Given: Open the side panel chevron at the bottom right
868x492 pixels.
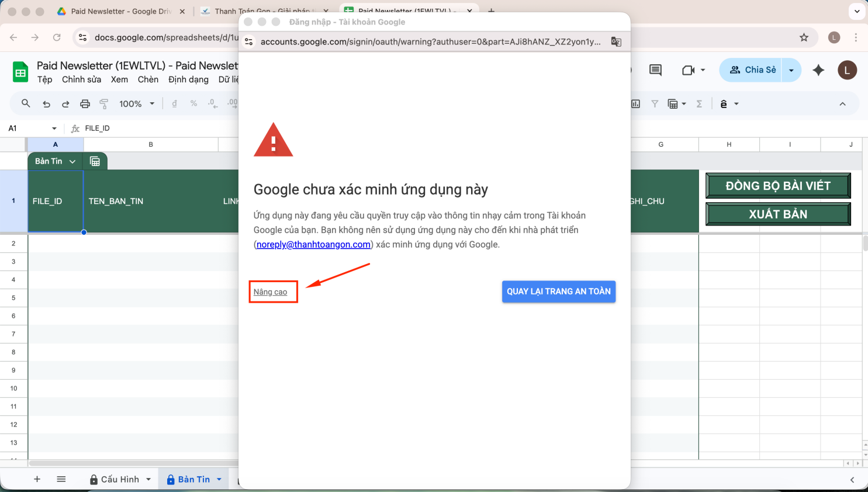Looking at the screenshot, I should (852, 480).
